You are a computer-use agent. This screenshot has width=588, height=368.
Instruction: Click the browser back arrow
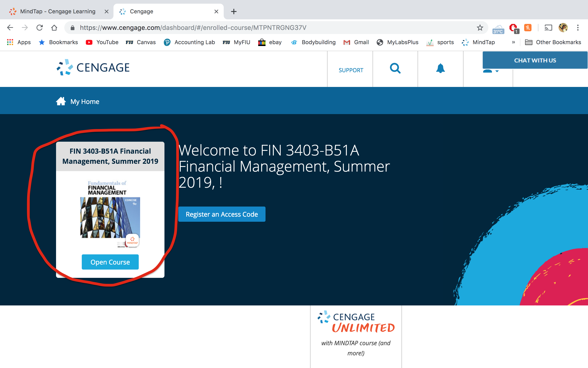point(10,28)
